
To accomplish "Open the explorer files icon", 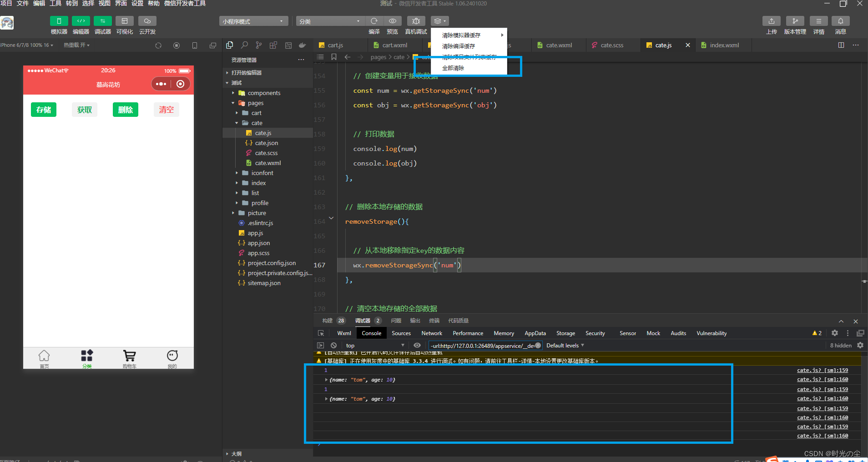I will (230, 45).
